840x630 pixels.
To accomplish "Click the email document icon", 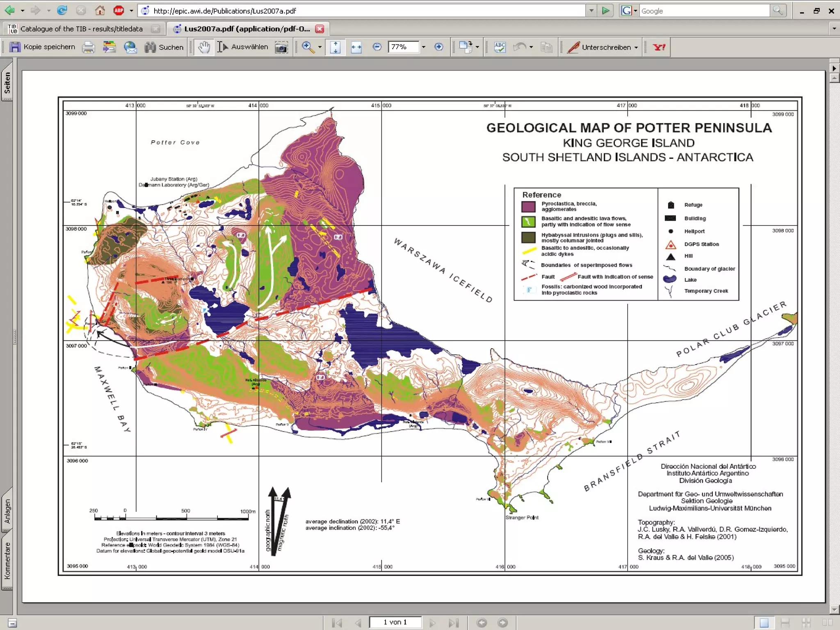I will [130, 47].
